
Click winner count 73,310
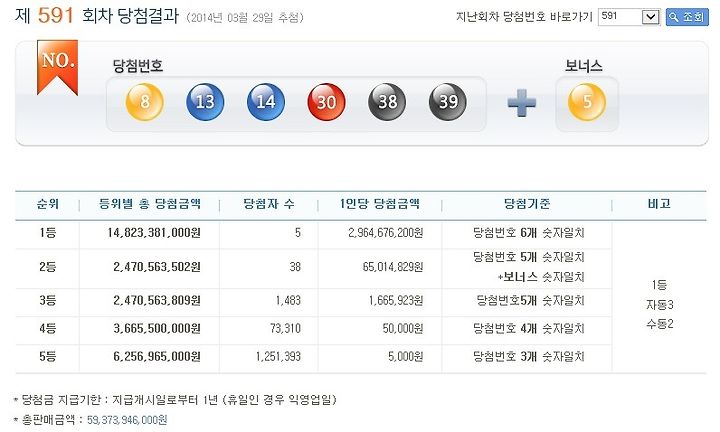pyautogui.click(x=285, y=329)
